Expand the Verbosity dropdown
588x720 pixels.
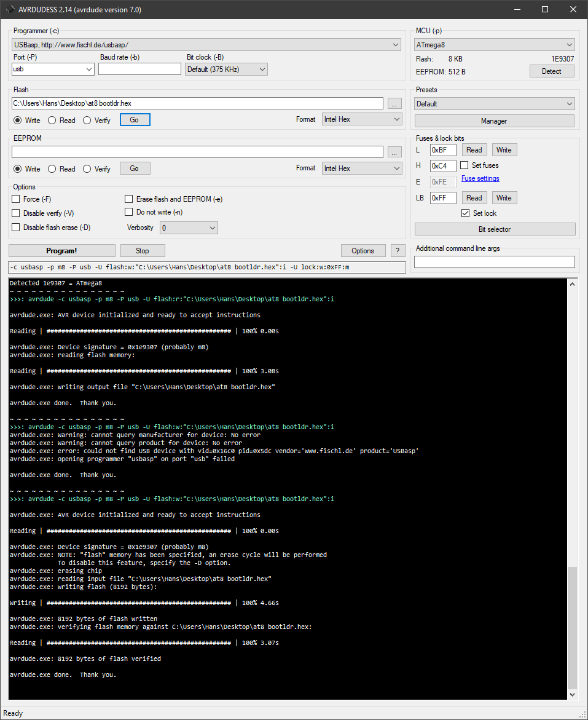point(189,227)
